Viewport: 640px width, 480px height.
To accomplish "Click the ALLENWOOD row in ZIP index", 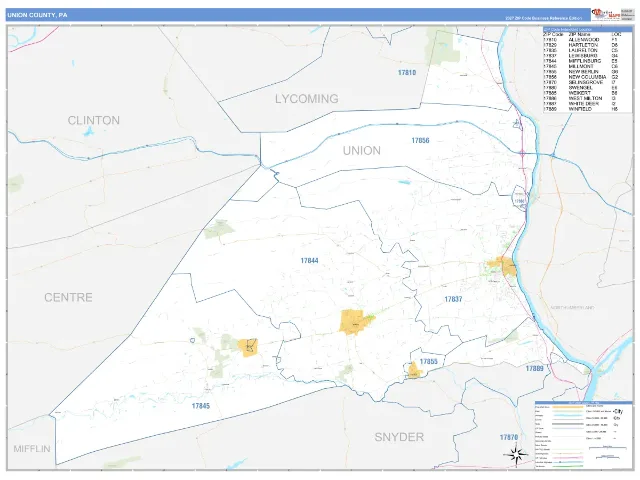I will tap(581, 40).
